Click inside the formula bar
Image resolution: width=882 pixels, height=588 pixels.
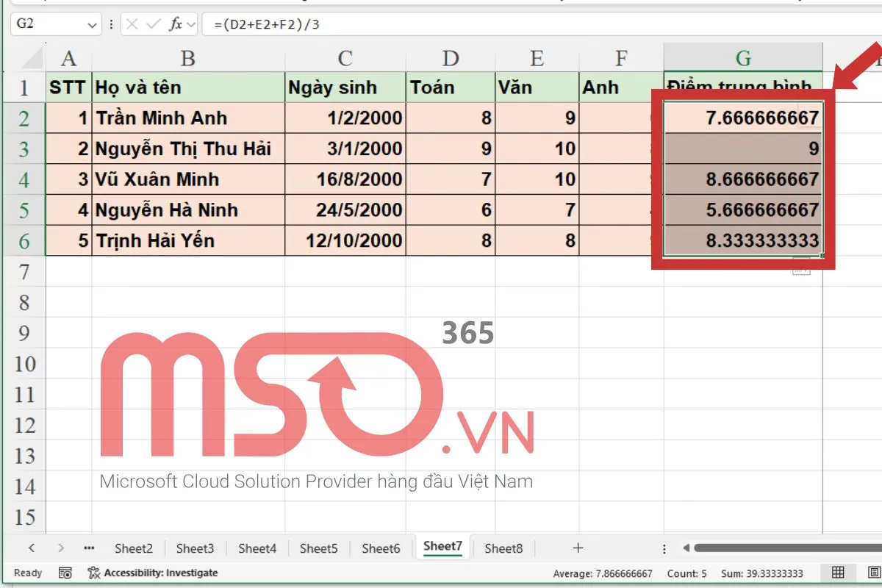331,23
